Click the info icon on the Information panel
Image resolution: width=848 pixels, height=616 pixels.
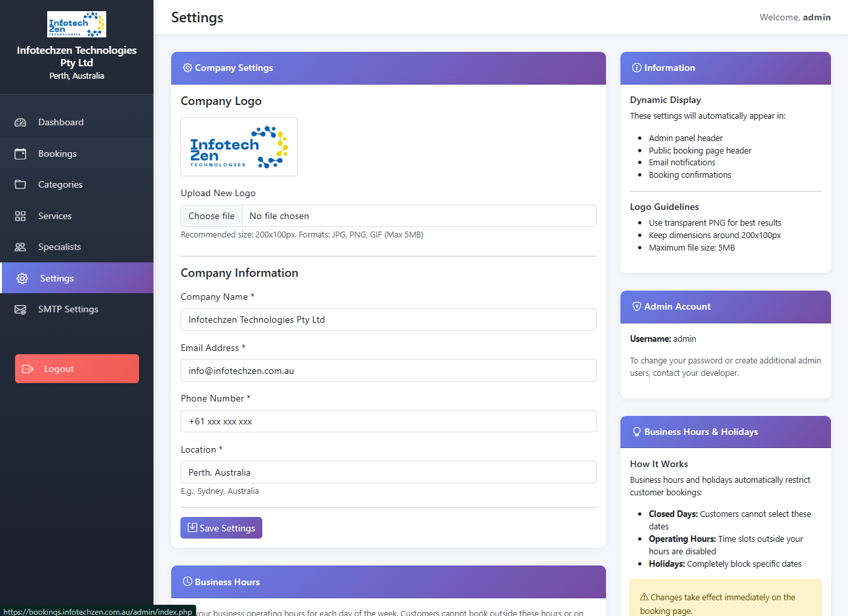coord(637,67)
